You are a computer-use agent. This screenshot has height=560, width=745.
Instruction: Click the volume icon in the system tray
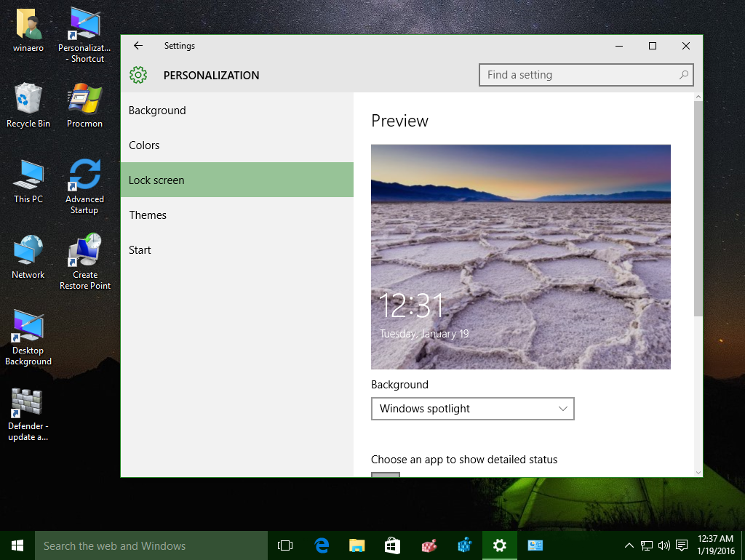click(x=663, y=545)
